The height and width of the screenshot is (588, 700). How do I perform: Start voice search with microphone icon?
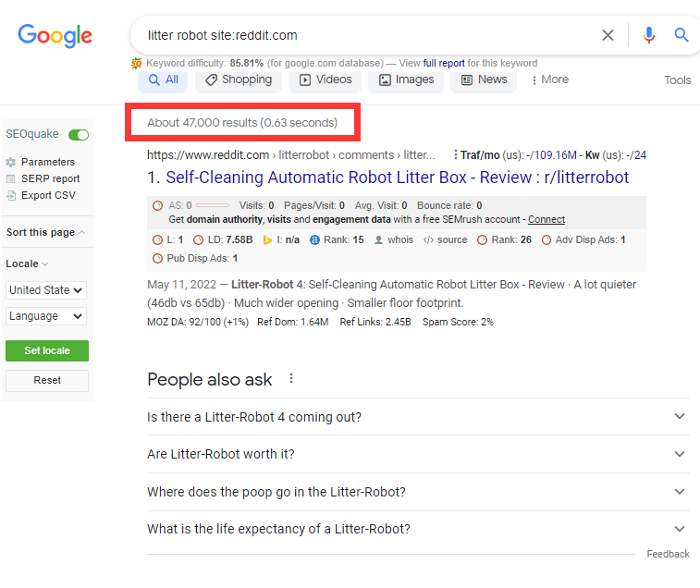[648, 35]
